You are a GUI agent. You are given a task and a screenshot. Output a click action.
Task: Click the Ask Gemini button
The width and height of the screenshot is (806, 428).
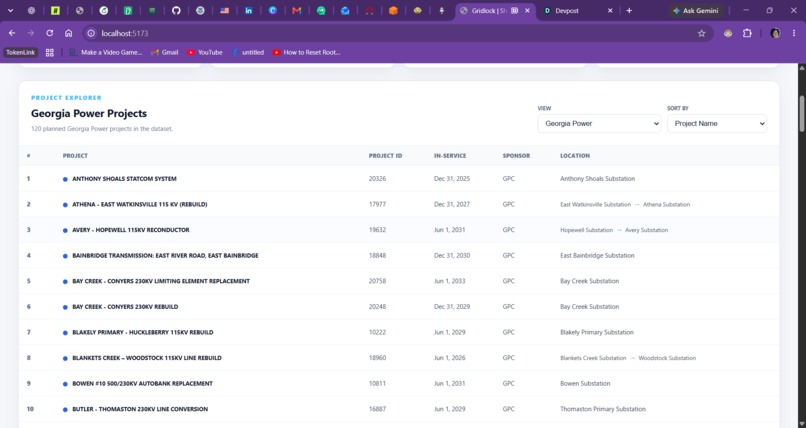coord(695,10)
